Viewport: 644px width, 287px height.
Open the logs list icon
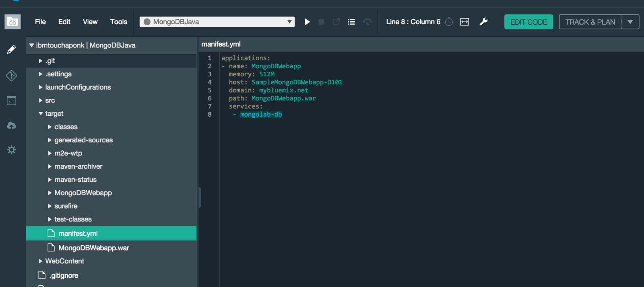click(351, 22)
